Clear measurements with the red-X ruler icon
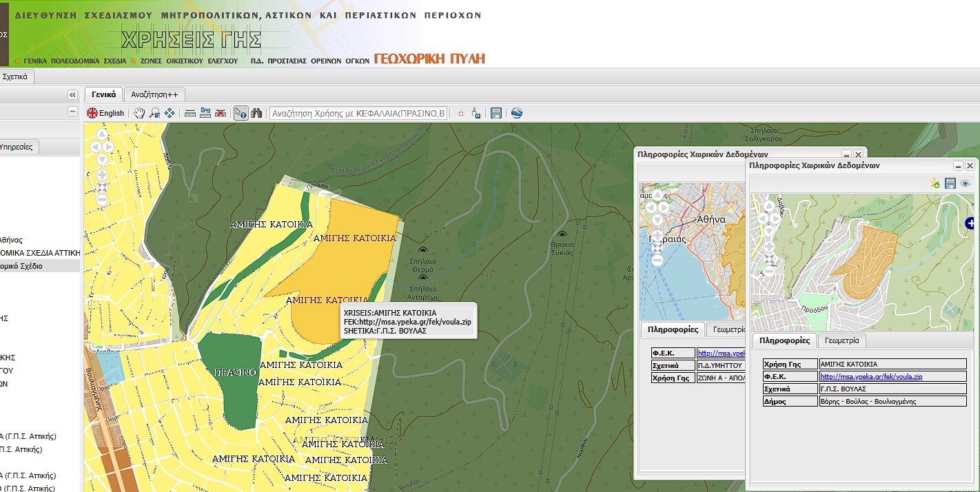Image resolution: width=980 pixels, height=492 pixels. tap(221, 113)
